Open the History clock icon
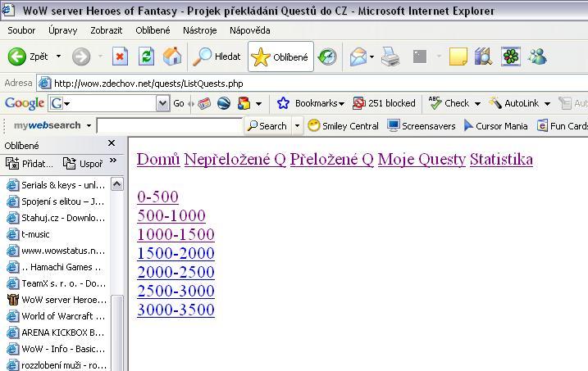This screenshot has width=588, height=371. [x=327, y=57]
